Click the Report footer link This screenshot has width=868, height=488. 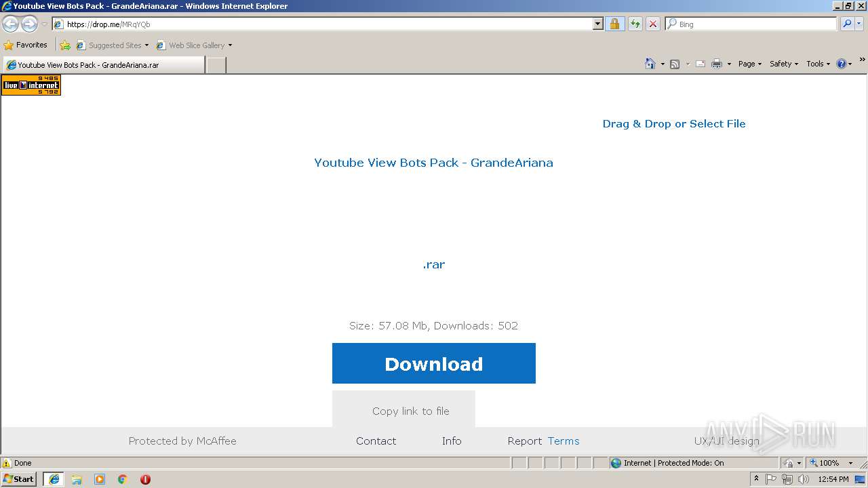(x=525, y=441)
